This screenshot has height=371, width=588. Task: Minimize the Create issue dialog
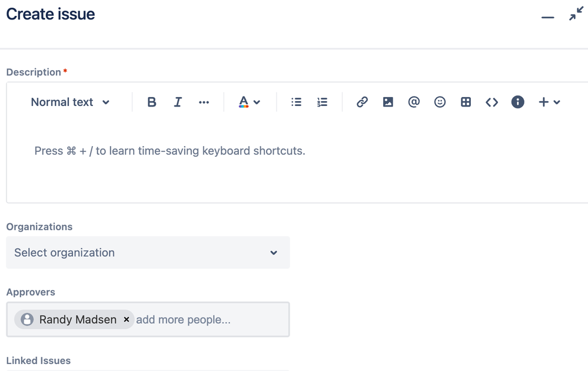click(x=547, y=17)
